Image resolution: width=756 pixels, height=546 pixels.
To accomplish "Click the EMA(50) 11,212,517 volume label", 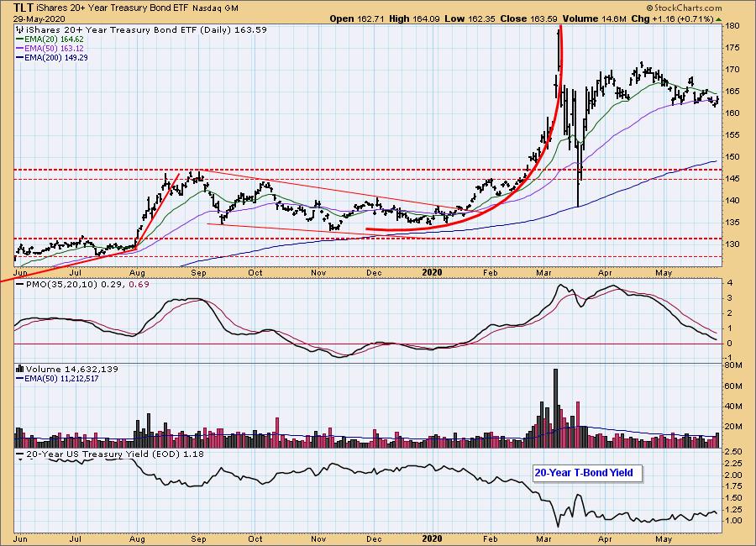I will pos(61,379).
